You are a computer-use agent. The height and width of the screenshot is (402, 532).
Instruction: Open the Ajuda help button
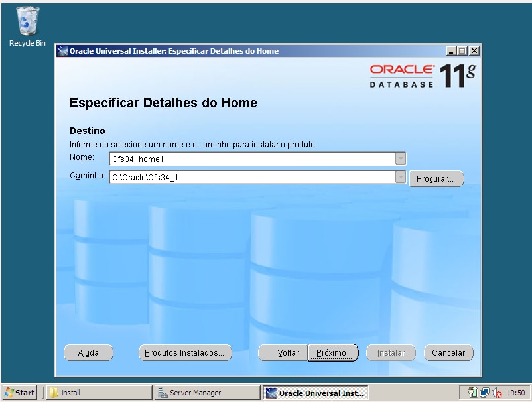[88, 352]
